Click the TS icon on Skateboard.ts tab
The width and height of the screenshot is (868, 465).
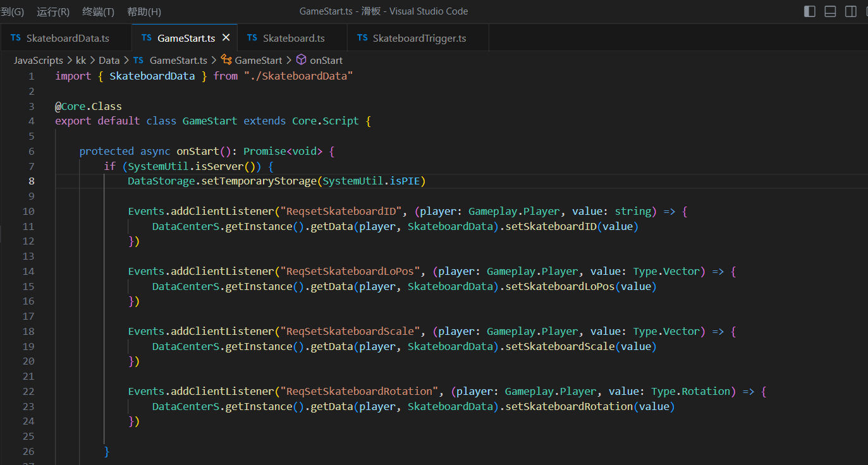point(252,38)
